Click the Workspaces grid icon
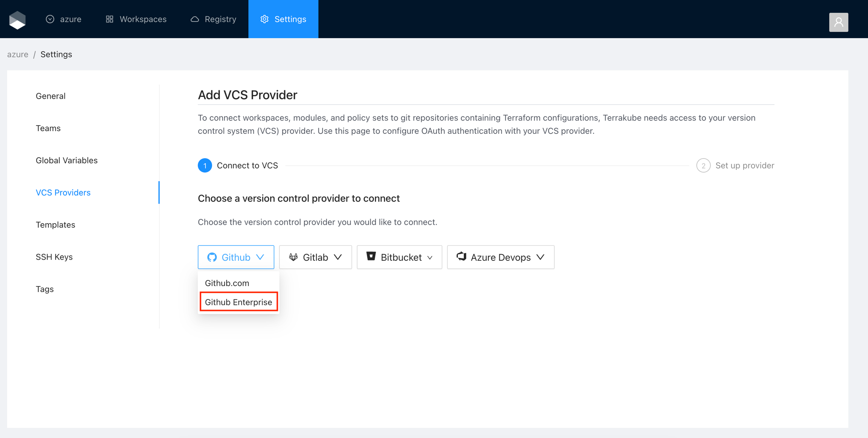This screenshot has height=438, width=868. 110,19
